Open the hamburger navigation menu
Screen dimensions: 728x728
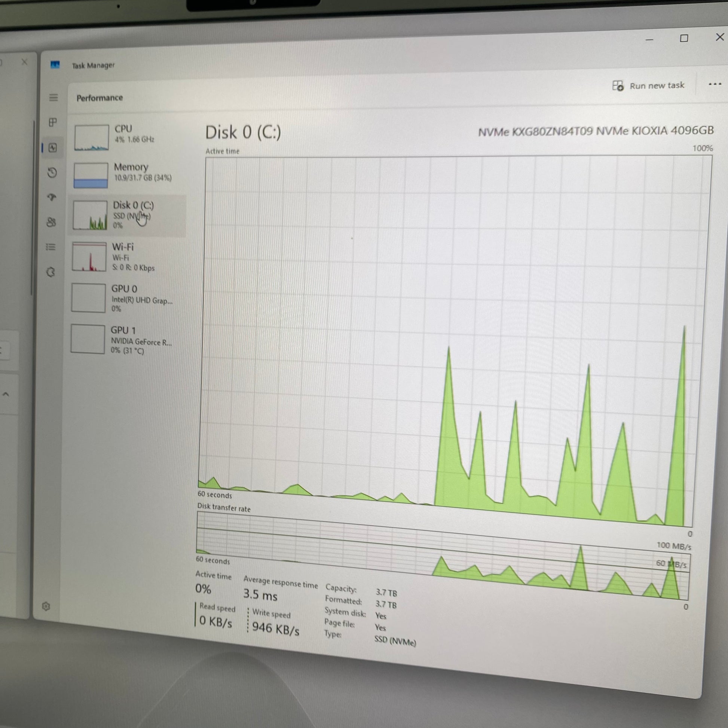click(53, 98)
